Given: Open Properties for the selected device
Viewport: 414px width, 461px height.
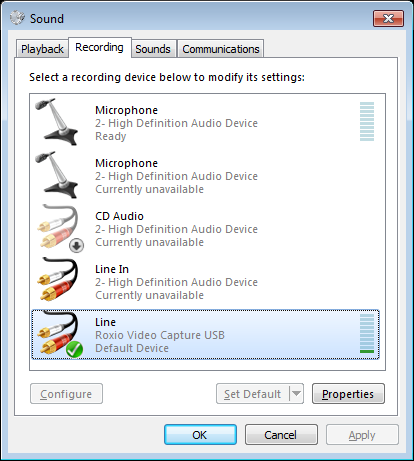Looking at the screenshot, I should [x=348, y=394].
